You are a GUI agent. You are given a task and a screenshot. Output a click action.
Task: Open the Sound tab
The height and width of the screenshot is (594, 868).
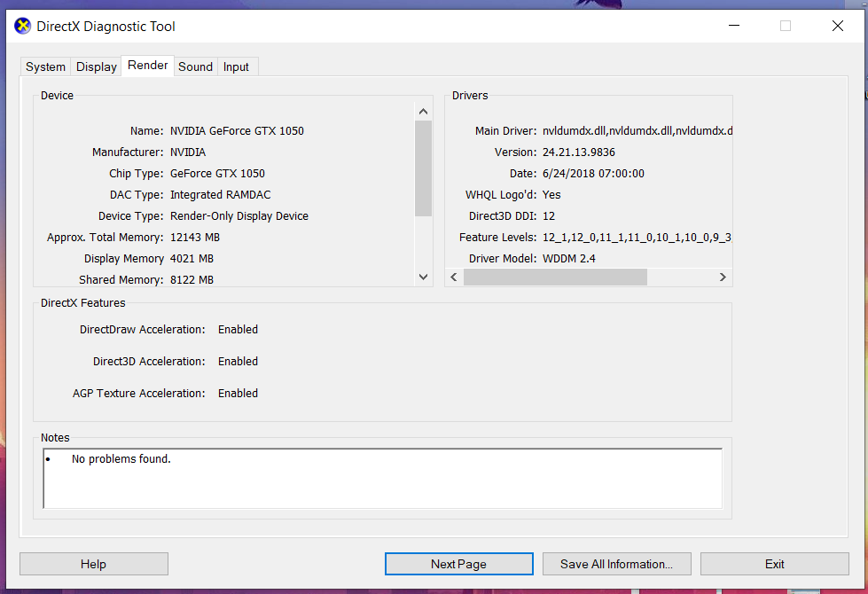(x=195, y=67)
